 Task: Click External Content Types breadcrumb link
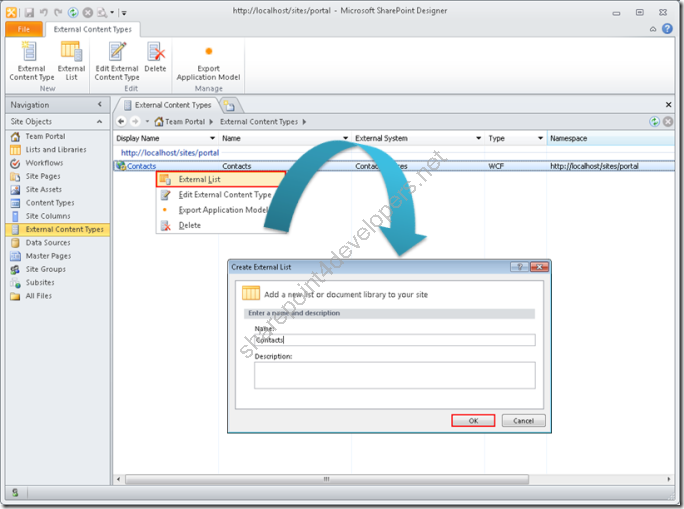click(x=259, y=122)
